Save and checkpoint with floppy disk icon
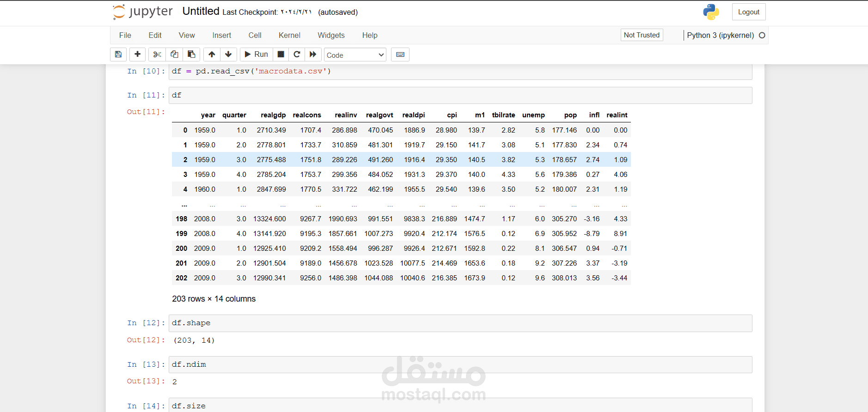This screenshot has height=412, width=868. click(x=118, y=55)
